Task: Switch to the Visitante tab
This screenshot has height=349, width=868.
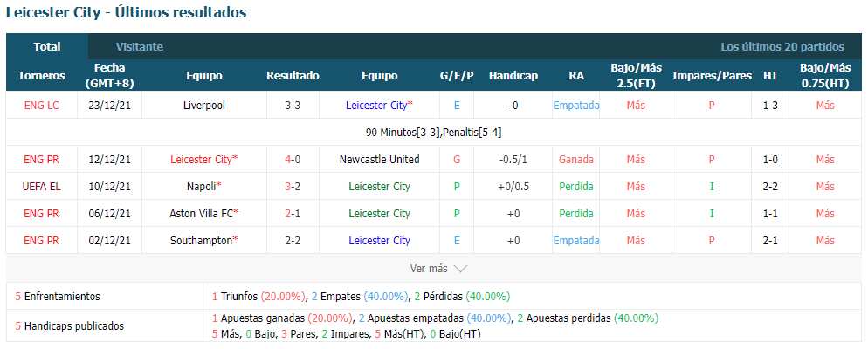Action: [x=140, y=47]
